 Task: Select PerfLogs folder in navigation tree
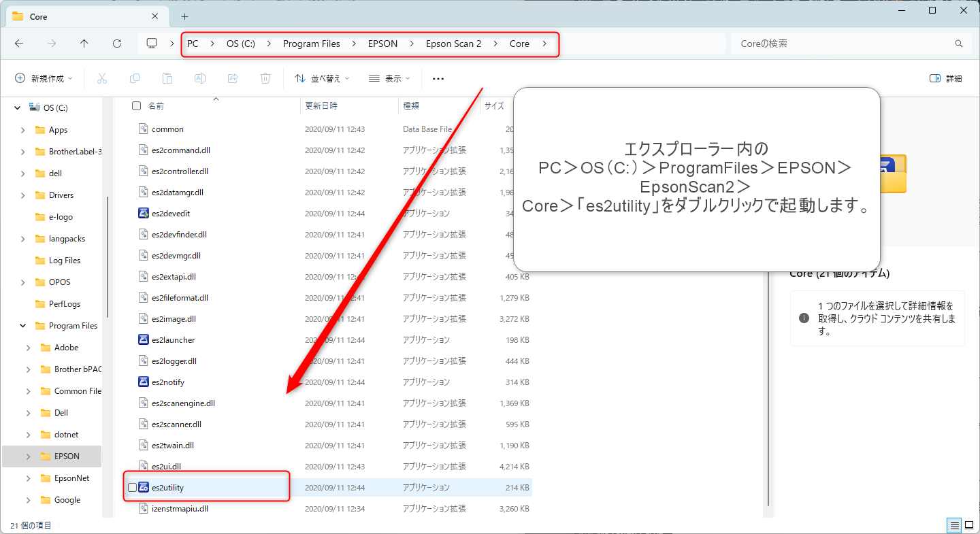(65, 304)
